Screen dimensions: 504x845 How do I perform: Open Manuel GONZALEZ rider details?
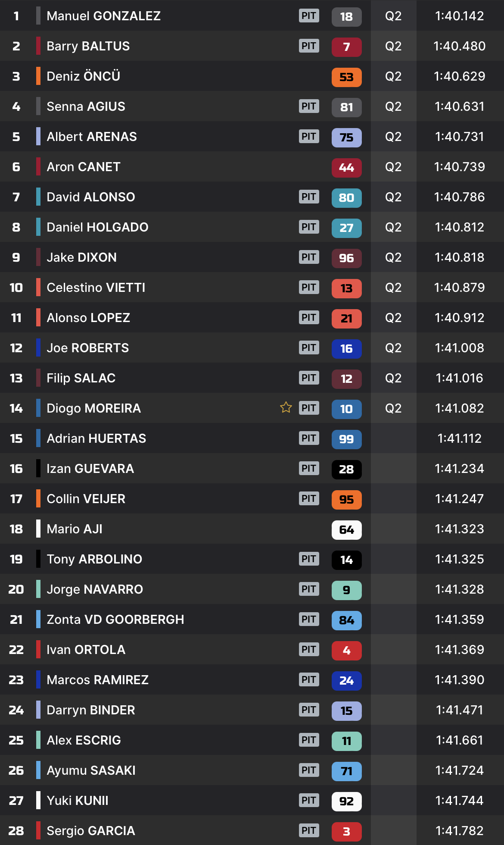(103, 16)
